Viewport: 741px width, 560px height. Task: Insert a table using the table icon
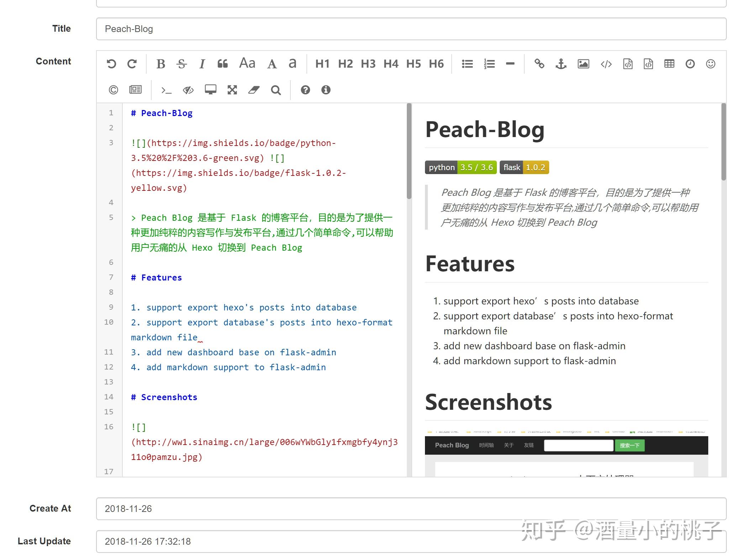click(x=669, y=64)
